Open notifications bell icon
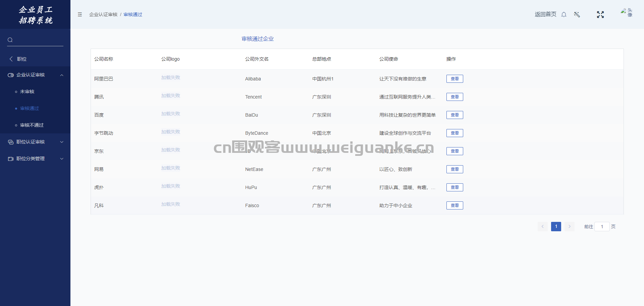This screenshot has height=306, width=644. [x=564, y=14]
